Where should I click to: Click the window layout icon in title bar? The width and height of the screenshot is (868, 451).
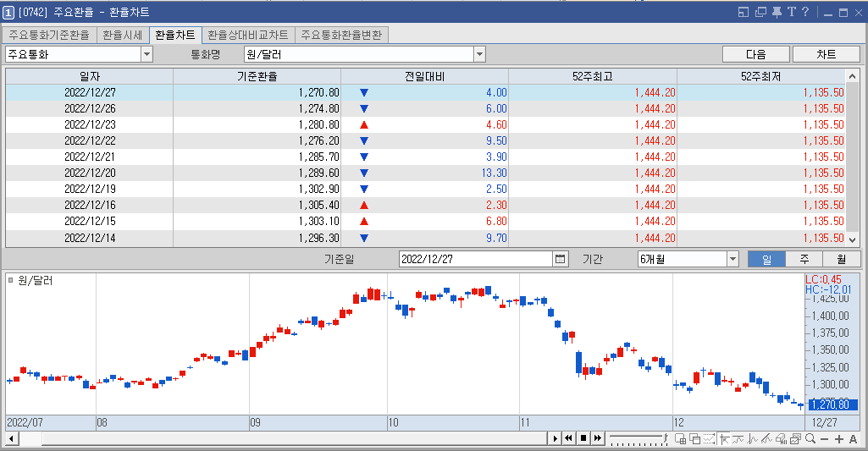pyautogui.click(x=744, y=12)
